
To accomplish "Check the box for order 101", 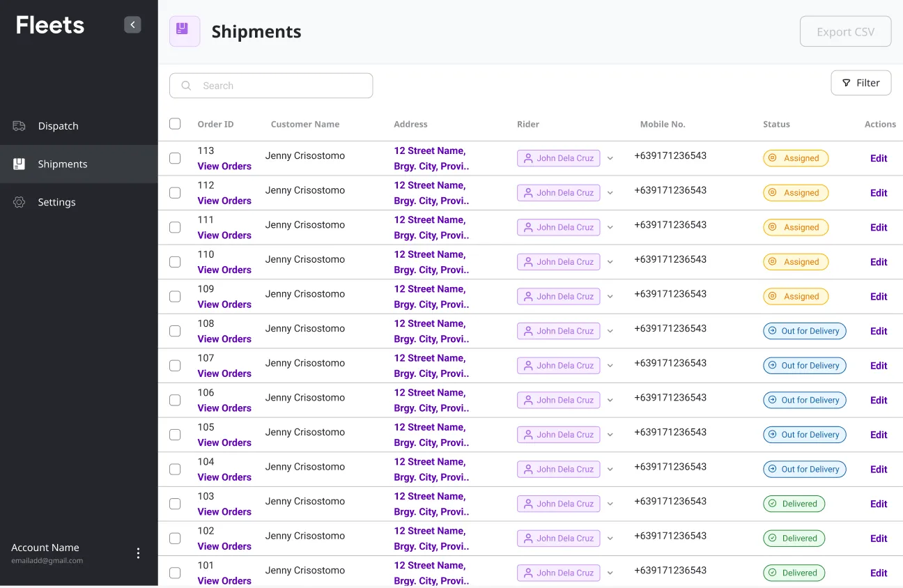I will (x=175, y=573).
